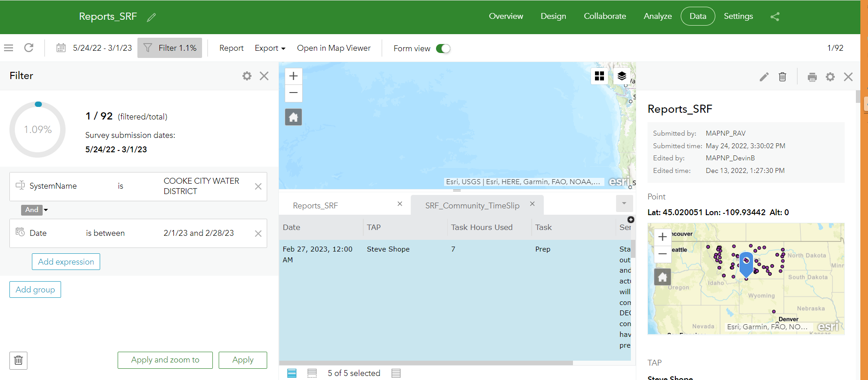Open the hamburger menu in the toolbar
Viewport: 868px width, 380px height.
click(x=9, y=48)
